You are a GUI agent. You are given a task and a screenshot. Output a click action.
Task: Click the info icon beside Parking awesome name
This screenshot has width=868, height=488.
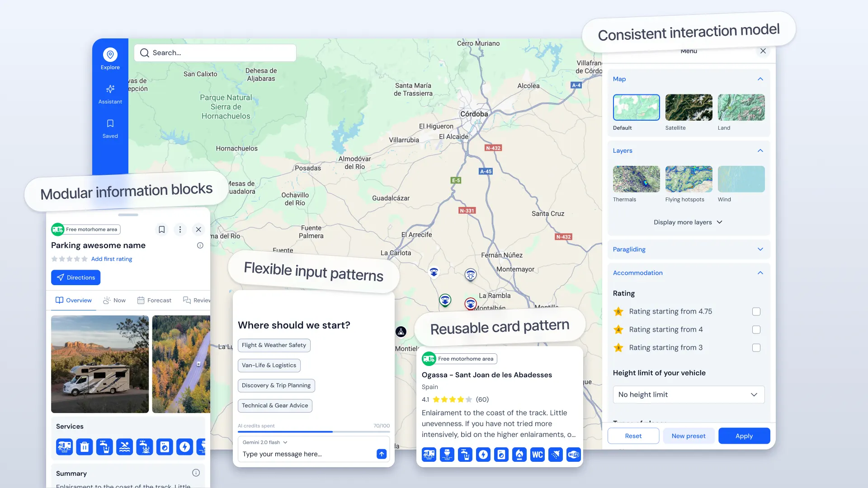coord(200,245)
